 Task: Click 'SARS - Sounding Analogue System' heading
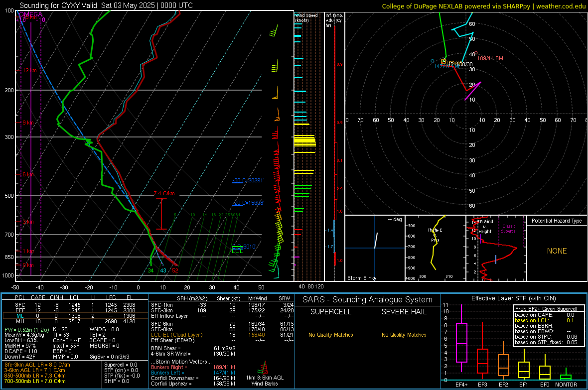(x=367, y=299)
